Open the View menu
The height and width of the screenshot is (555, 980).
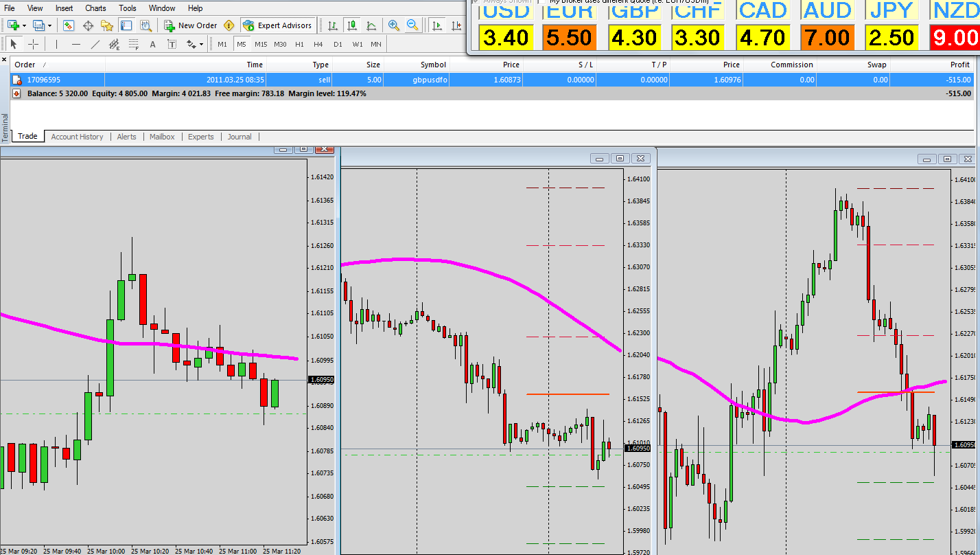(35, 8)
